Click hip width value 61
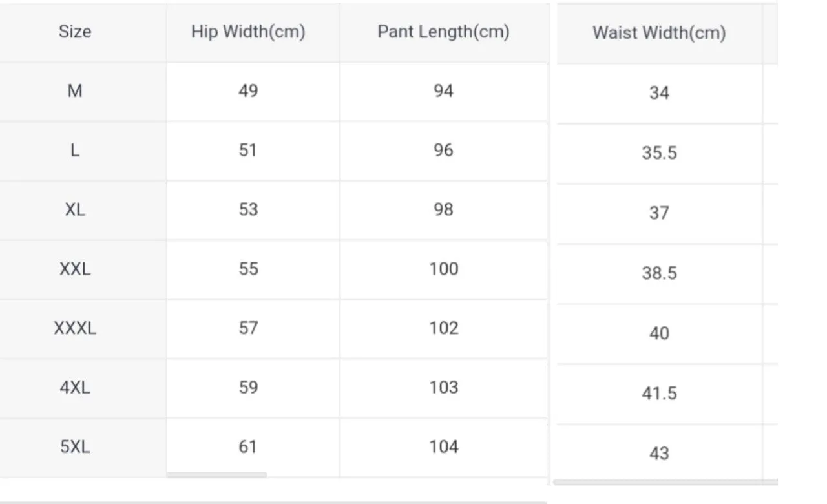 click(248, 447)
